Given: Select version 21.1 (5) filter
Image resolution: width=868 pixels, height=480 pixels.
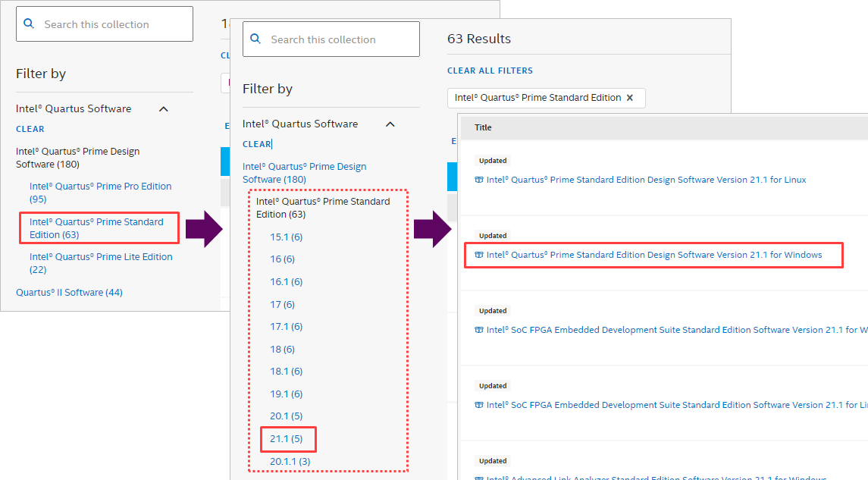Looking at the screenshot, I should pos(287,439).
